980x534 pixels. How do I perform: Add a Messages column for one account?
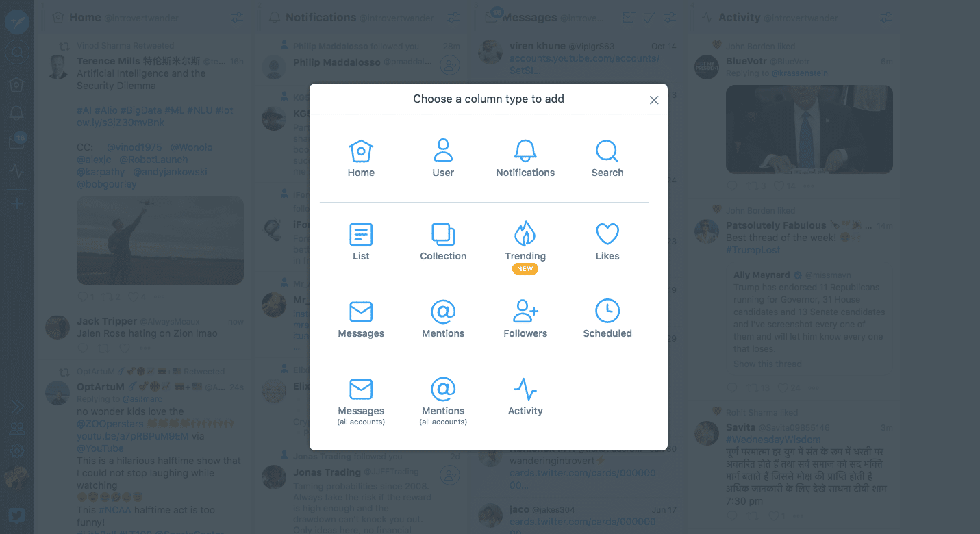(x=361, y=320)
